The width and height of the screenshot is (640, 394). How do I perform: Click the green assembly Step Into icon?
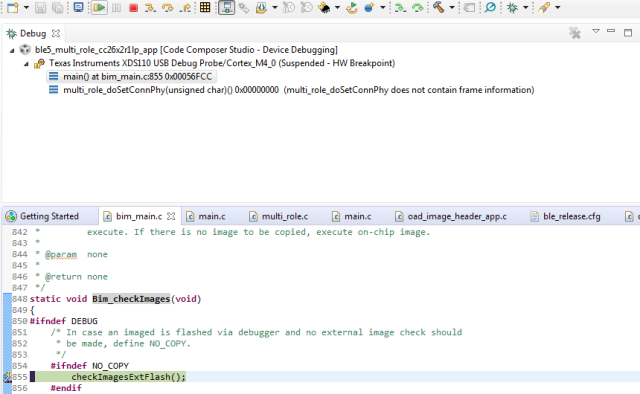coord(400,7)
